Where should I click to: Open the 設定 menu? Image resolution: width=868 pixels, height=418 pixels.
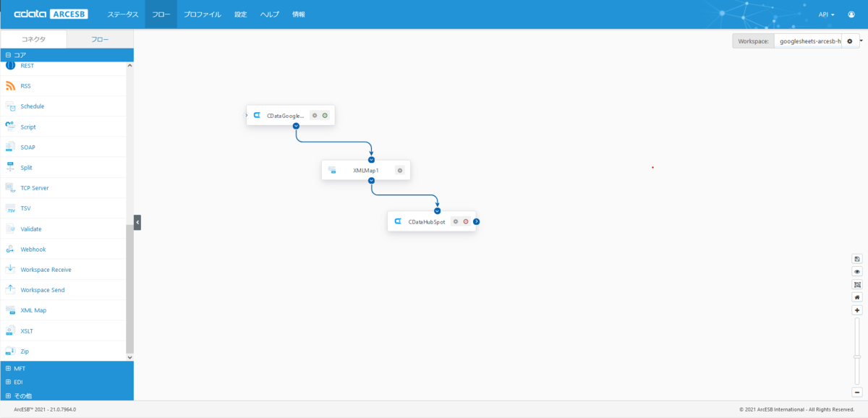tap(241, 14)
